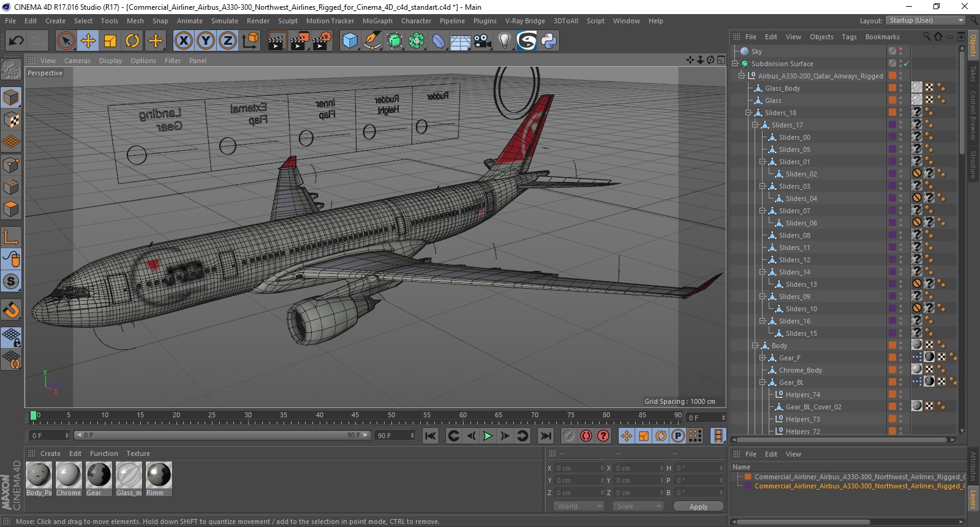Select the Live Selection tool
This screenshot has height=527, width=980.
66,41
